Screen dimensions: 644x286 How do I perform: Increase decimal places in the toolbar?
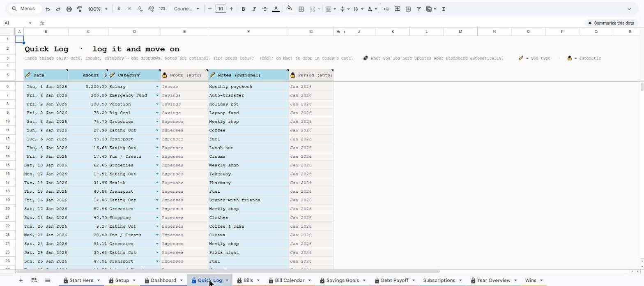click(x=151, y=9)
